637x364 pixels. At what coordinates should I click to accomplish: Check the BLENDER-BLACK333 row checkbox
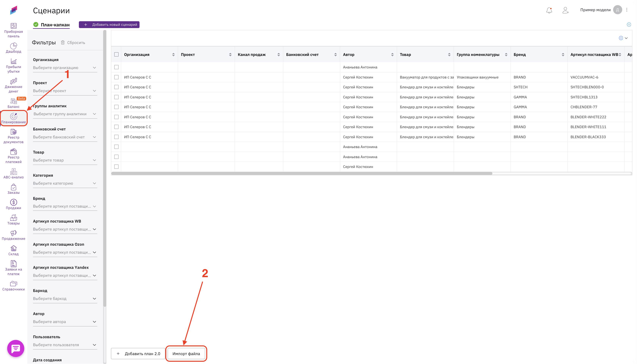point(117,137)
